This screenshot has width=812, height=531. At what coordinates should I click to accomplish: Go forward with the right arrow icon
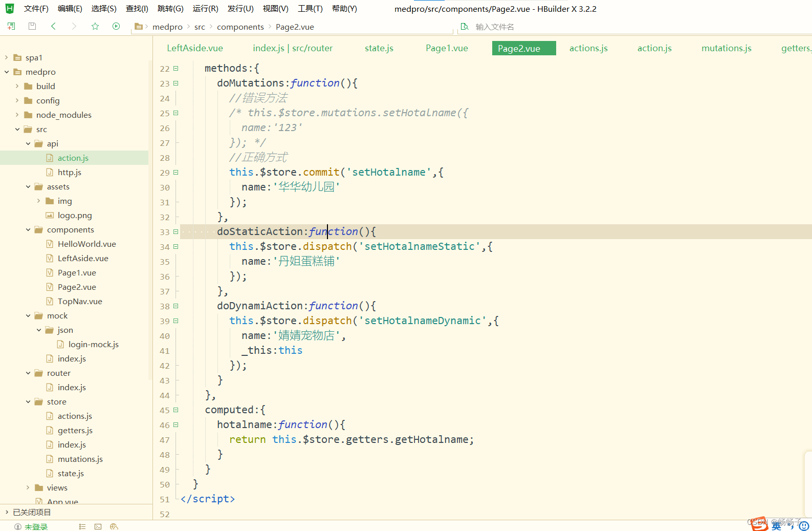click(74, 26)
